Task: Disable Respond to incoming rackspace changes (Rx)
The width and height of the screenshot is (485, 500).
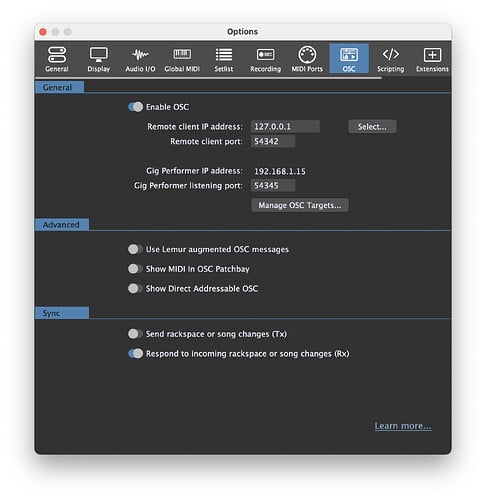Action: [135, 354]
